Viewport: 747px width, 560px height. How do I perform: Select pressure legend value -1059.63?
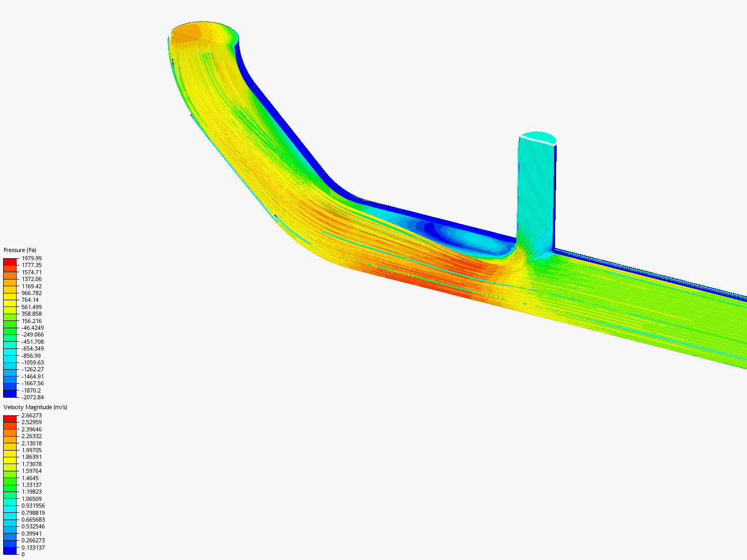[x=33, y=362]
